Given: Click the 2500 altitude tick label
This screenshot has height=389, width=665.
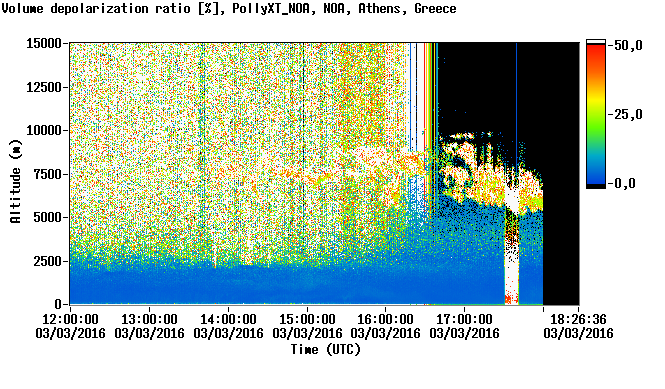Looking at the screenshot, I should pos(48,261).
